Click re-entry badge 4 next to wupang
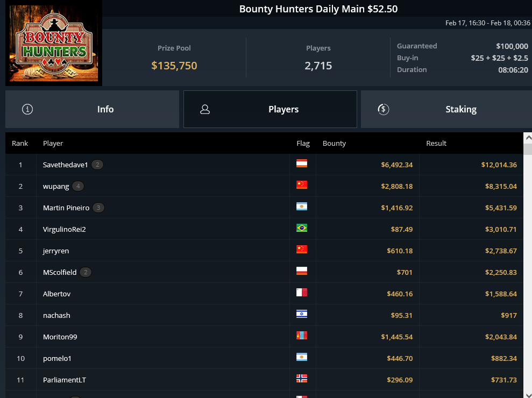 pos(78,186)
